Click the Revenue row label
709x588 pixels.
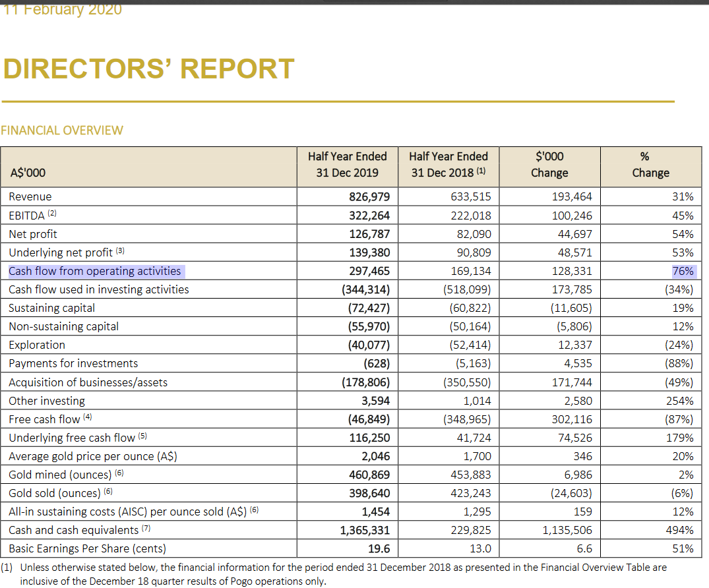click(30, 196)
